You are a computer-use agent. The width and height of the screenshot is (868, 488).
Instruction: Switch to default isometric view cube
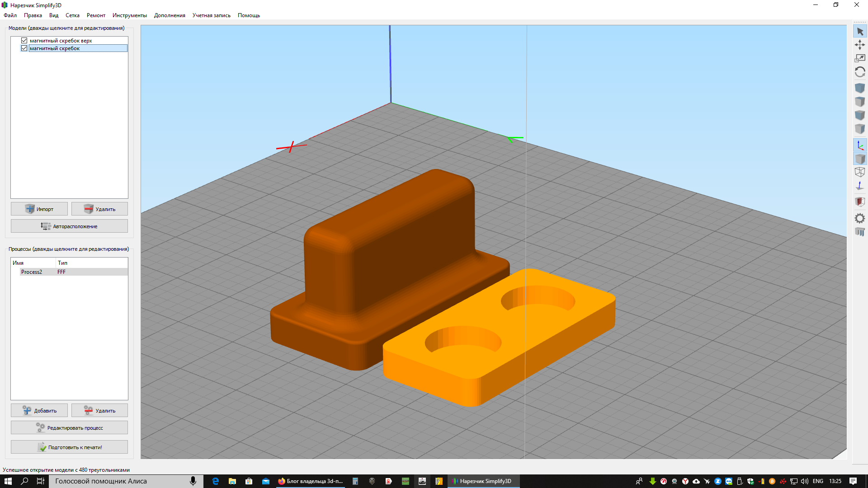tap(860, 88)
